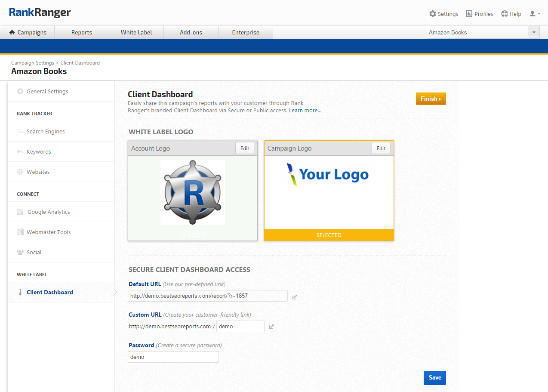
Task: Open the Add-ons menu tab
Action: [191, 32]
